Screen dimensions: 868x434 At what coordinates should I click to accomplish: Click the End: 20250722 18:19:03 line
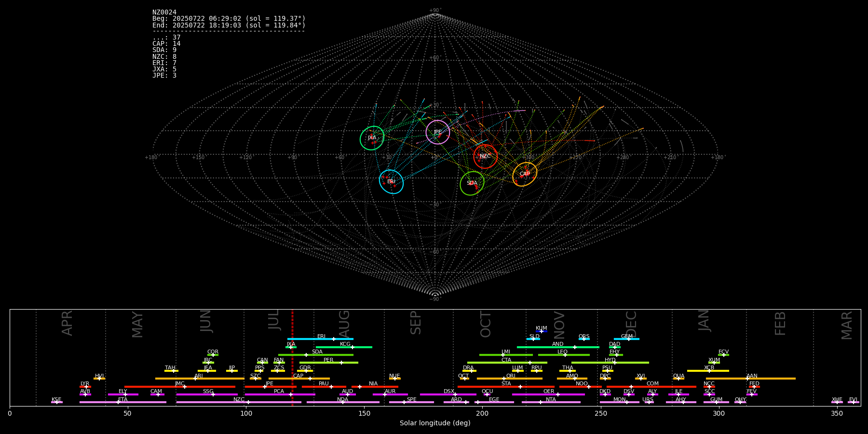[x=229, y=25]
